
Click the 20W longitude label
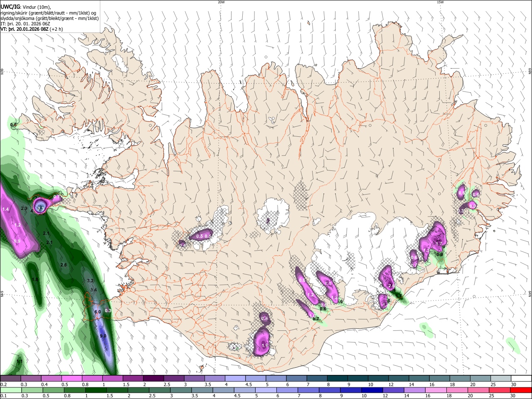[x=221, y=2]
